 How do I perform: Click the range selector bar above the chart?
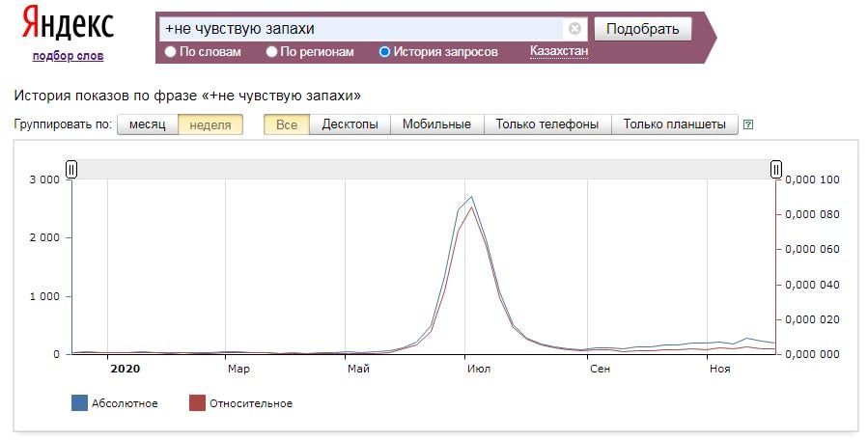pos(424,170)
